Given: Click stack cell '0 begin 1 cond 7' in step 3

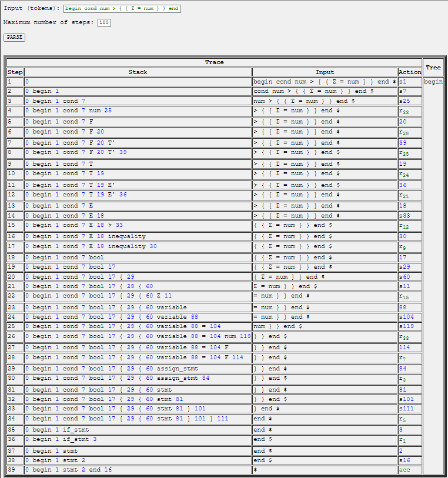Looking at the screenshot, I should (x=138, y=101).
